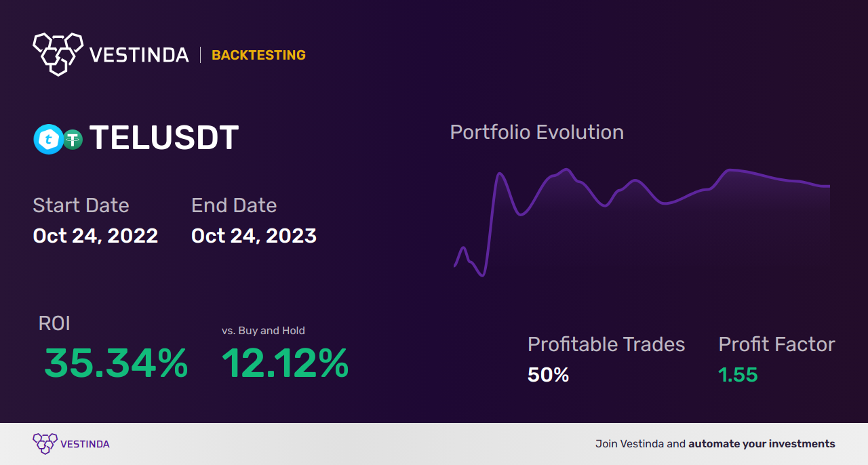
Task: Click the green Tether coin icon
Action: [73, 140]
